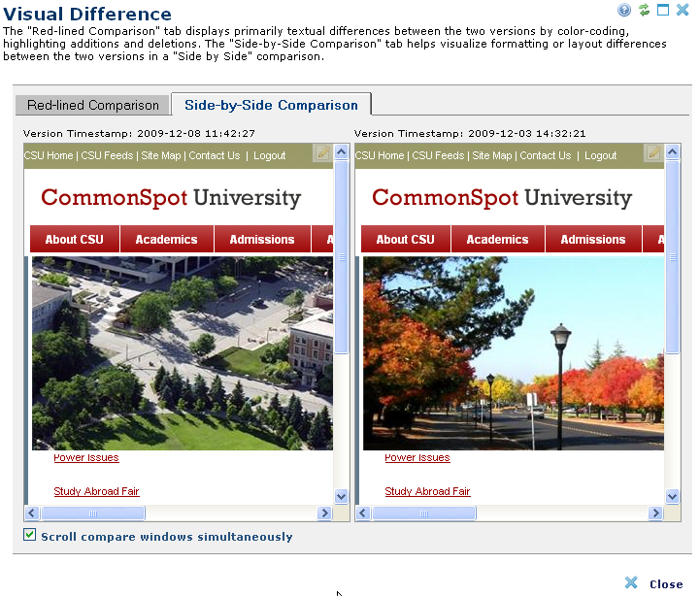Open Contact Us link in right pane
Viewport: 700px width, 597px height.
click(546, 155)
